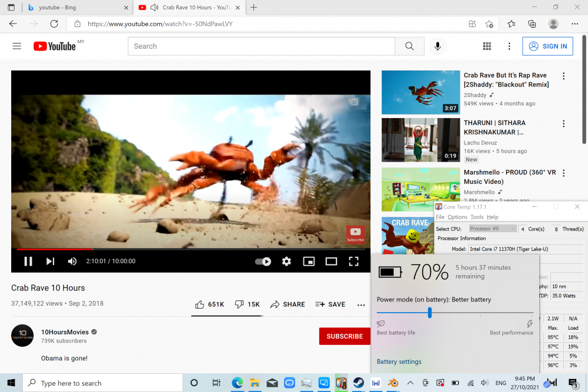Open options for Crab Rave Rap Rave video
Viewport: 588px width, 392px height.
pos(563,76)
